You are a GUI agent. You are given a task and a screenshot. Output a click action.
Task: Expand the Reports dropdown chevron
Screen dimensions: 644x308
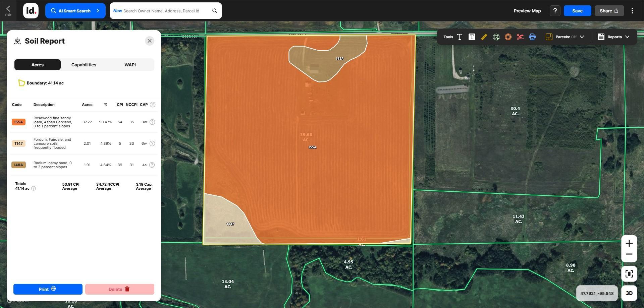[x=627, y=37]
